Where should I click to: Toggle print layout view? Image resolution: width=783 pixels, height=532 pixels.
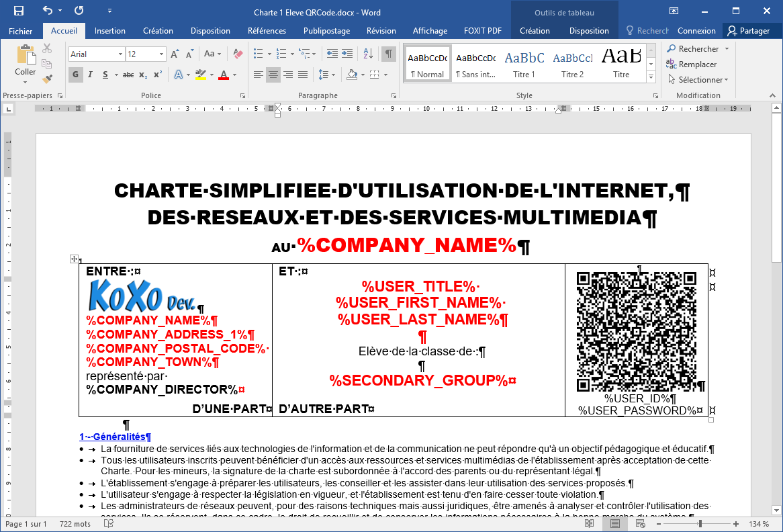pos(614,523)
